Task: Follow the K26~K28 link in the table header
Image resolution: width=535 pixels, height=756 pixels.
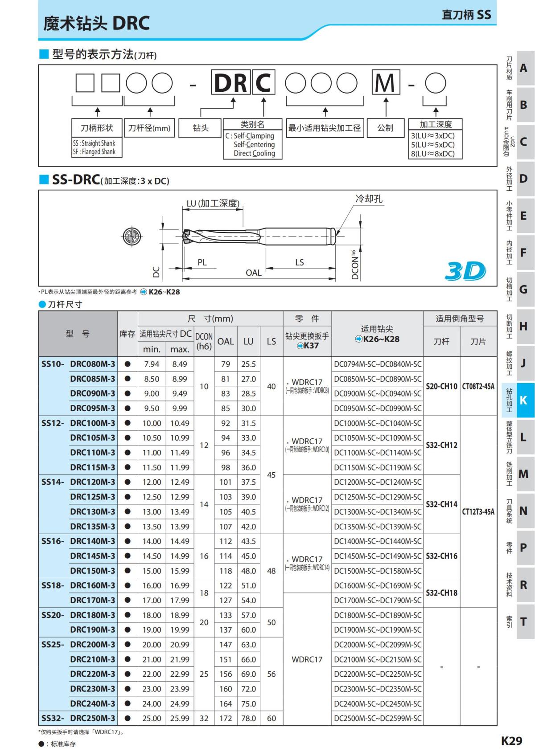Action: (381, 339)
